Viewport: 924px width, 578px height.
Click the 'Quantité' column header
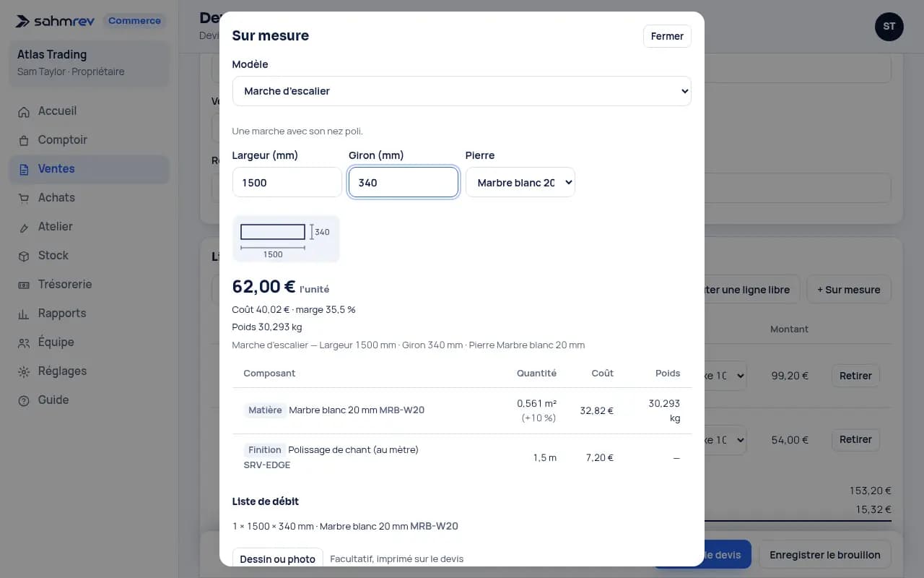click(536, 373)
